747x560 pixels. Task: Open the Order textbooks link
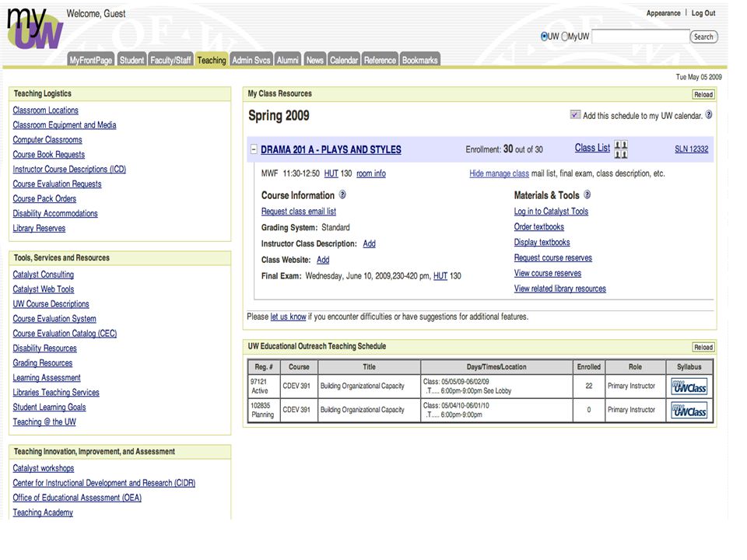point(538,226)
